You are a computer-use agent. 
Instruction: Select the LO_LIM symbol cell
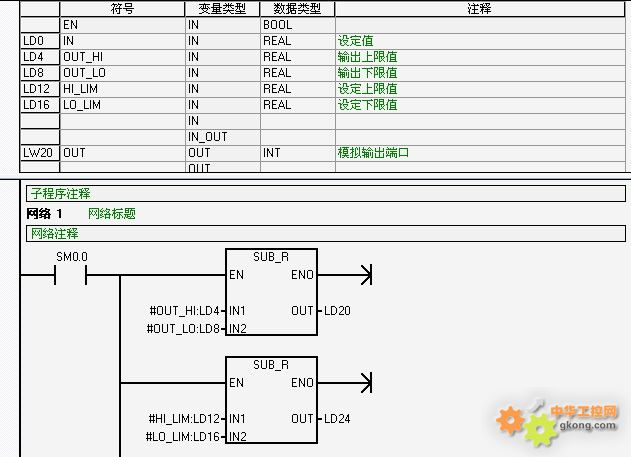pyautogui.click(x=122, y=105)
